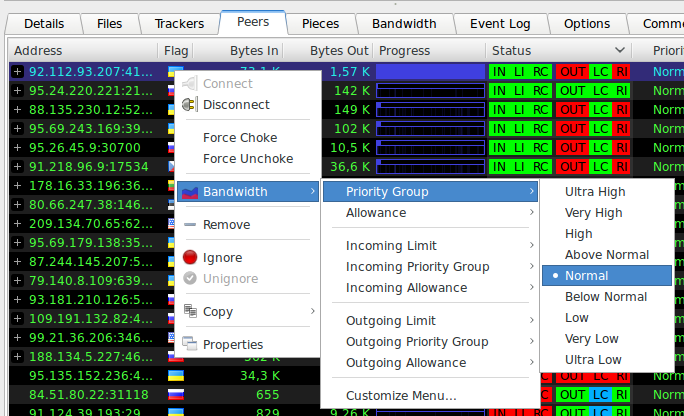This screenshot has height=416, width=684.
Task: Sort by the Flag column header
Action: tap(176, 51)
